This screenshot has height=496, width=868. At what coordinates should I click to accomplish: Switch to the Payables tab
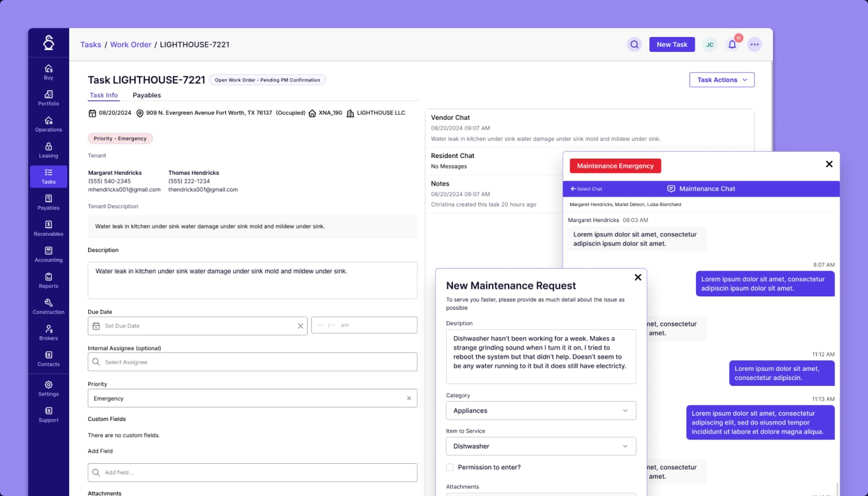pyautogui.click(x=146, y=95)
